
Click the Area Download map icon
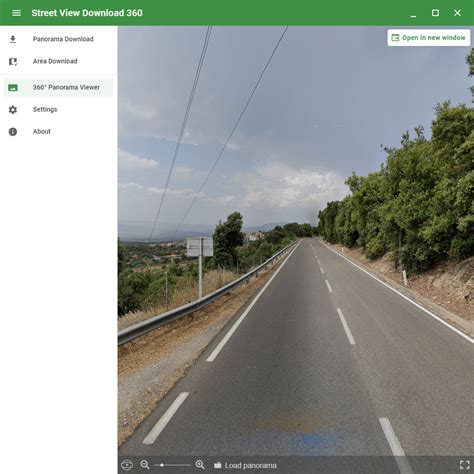(x=13, y=61)
